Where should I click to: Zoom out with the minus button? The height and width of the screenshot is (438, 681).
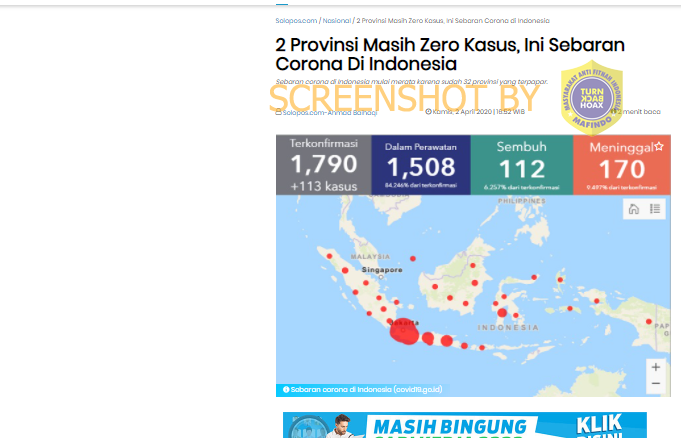pyautogui.click(x=656, y=384)
